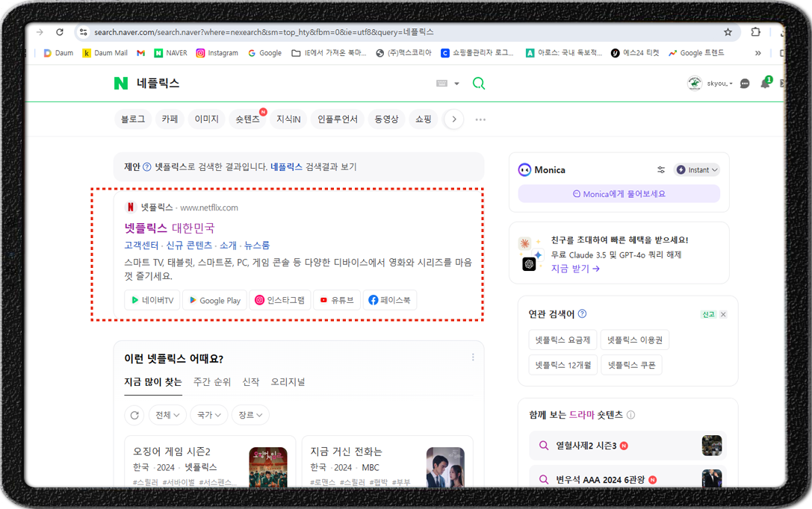812x509 pixels.
Task: Open the 인스타그램 channel button
Action: click(280, 300)
